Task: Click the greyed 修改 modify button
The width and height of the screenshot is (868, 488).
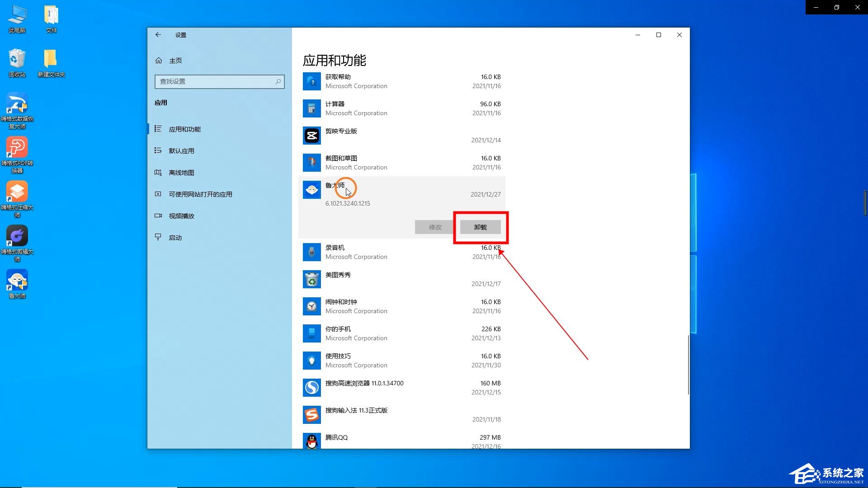Action: pyautogui.click(x=435, y=227)
